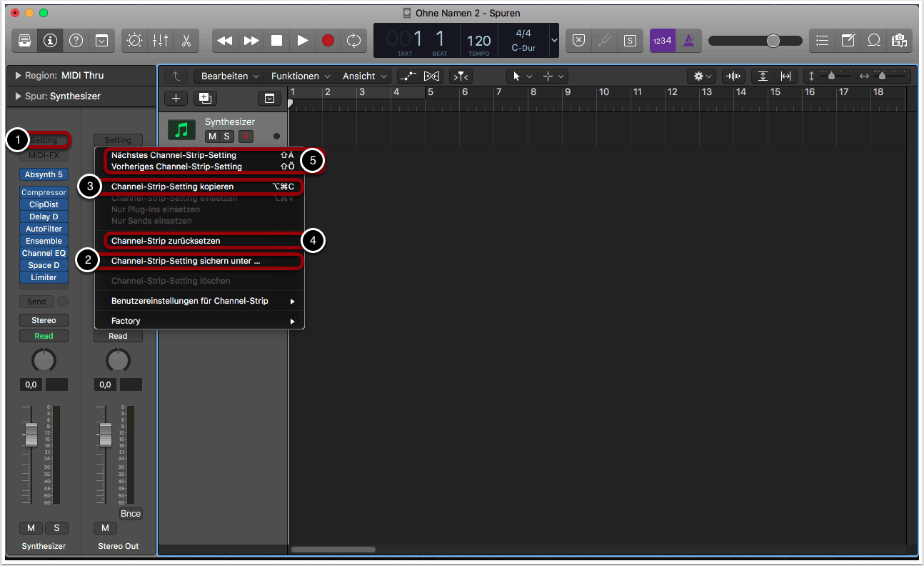Open the Media Browser icon
Viewport: 924px width, 566px height.
pos(899,41)
